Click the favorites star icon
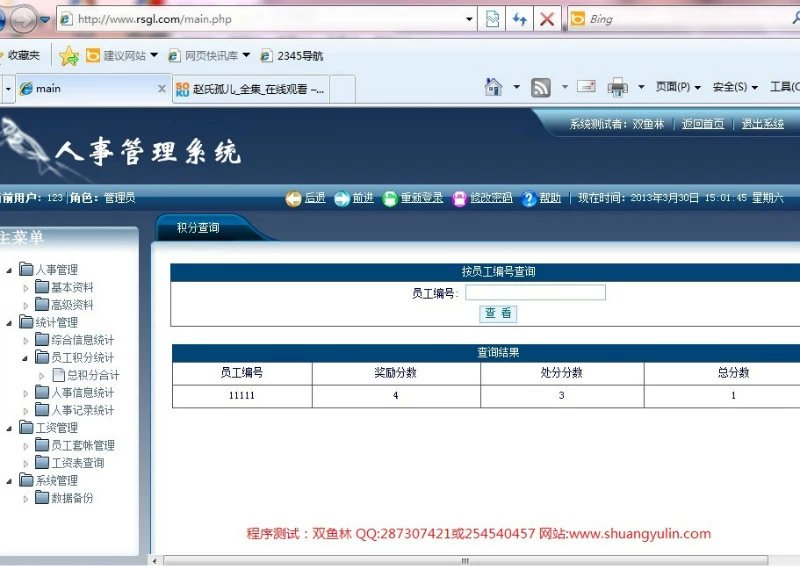The width and height of the screenshot is (800, 566). [x=69, y=56]
